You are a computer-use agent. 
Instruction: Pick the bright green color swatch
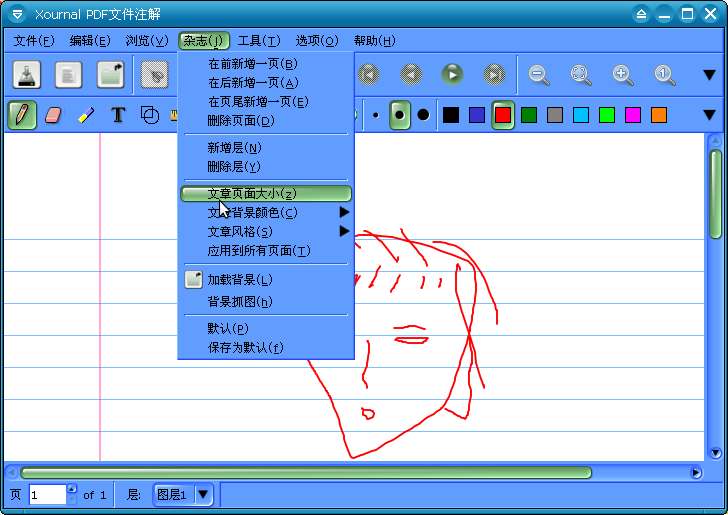click(607, 115)
